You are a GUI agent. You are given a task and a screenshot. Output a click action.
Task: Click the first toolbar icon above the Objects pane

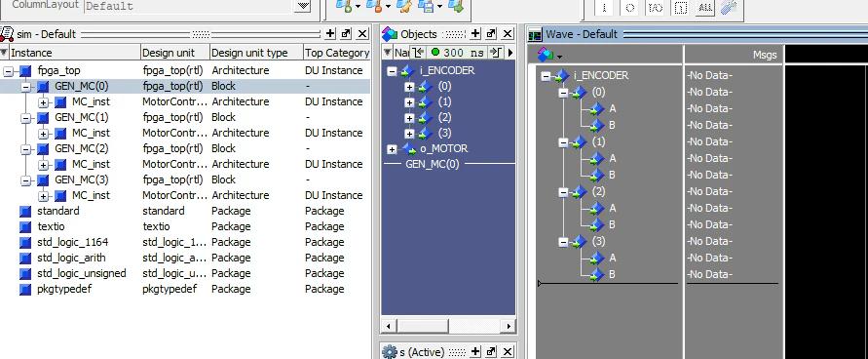pos(344,6)
